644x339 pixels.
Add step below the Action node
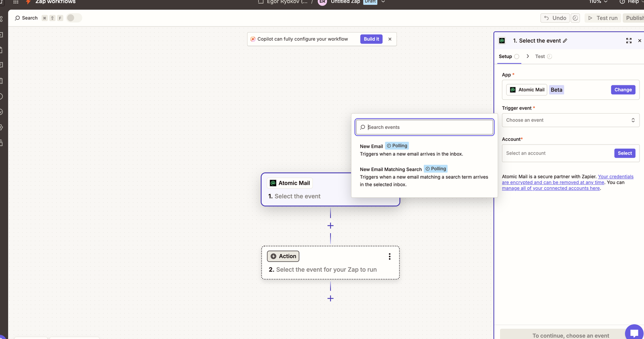click(x=330, y=298)
